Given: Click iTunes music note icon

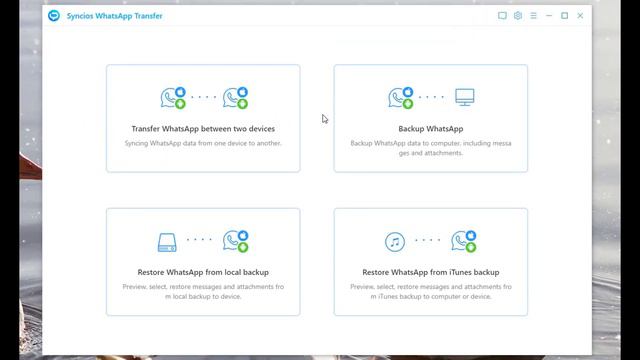Looking at the screenshot, I should pos(395,242).
